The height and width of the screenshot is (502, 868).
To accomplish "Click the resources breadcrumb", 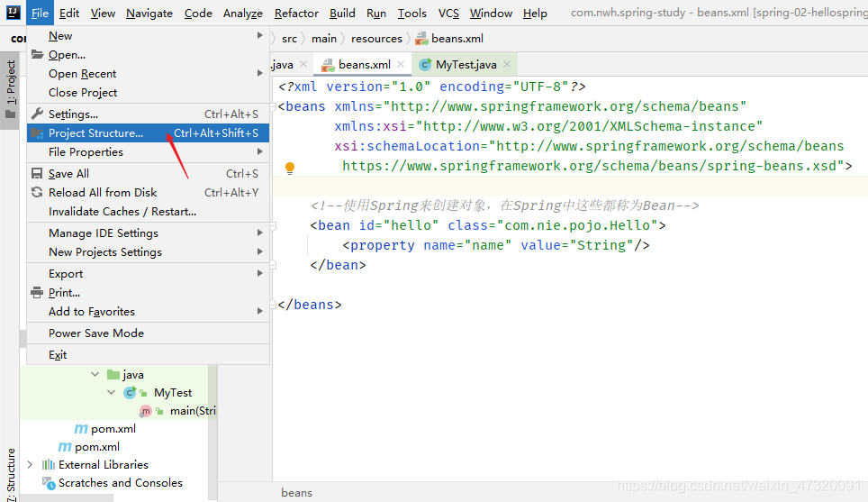I will [x=376, y=38].
